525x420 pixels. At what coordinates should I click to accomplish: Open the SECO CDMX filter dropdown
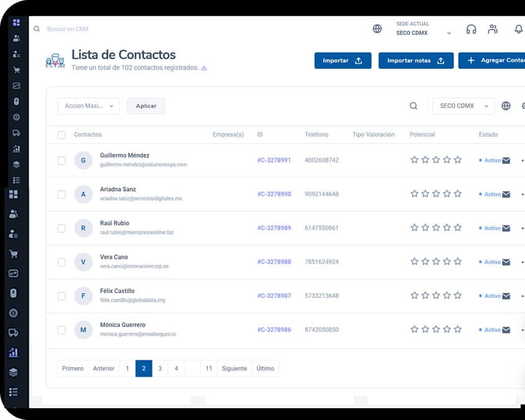pos(463,106)
